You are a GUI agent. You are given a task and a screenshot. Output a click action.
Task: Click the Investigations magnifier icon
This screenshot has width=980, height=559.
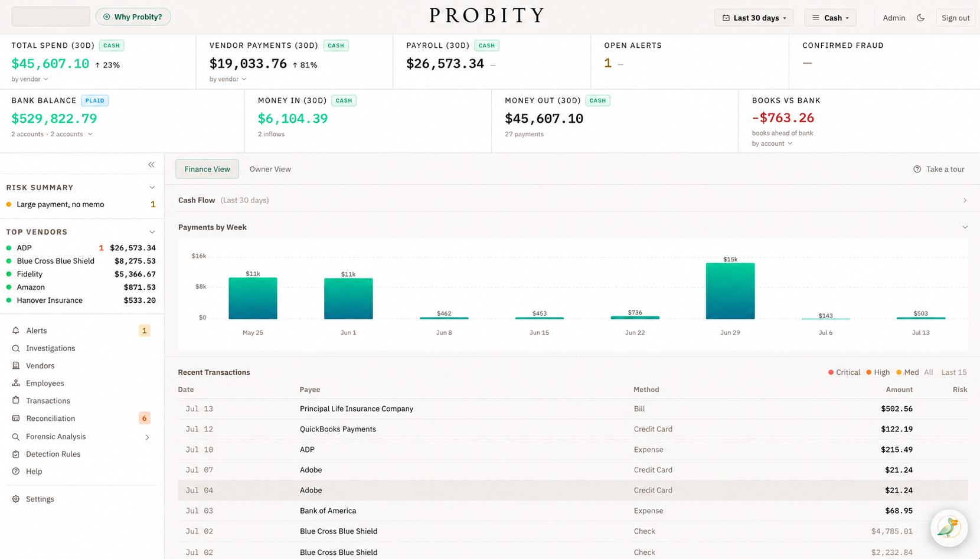pyautogui.click(x=16, y=348)
